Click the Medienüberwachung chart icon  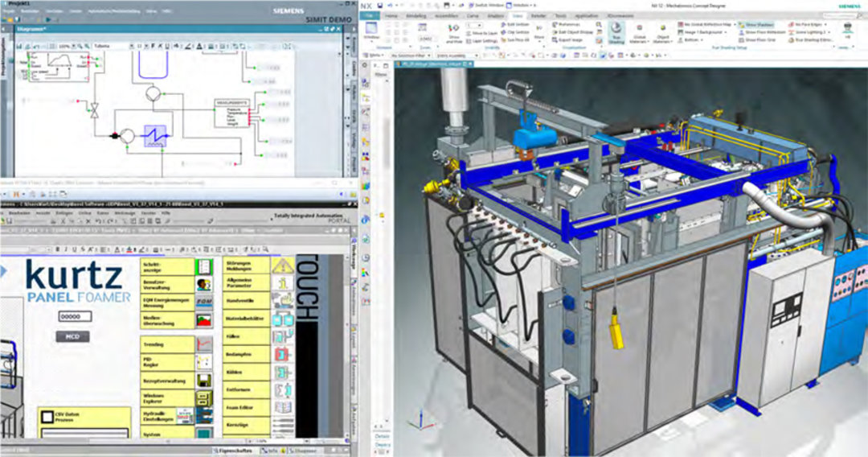pyautogui.click(x=204, y=320)
